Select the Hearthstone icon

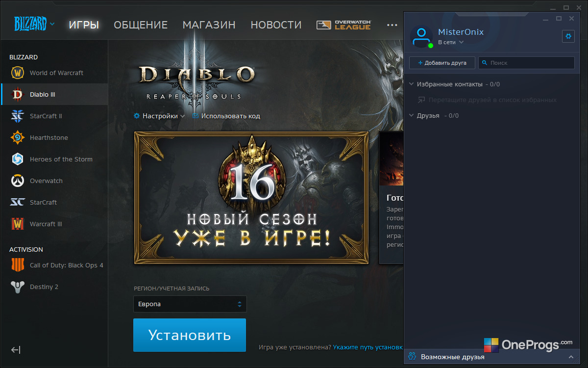[18, 137]
